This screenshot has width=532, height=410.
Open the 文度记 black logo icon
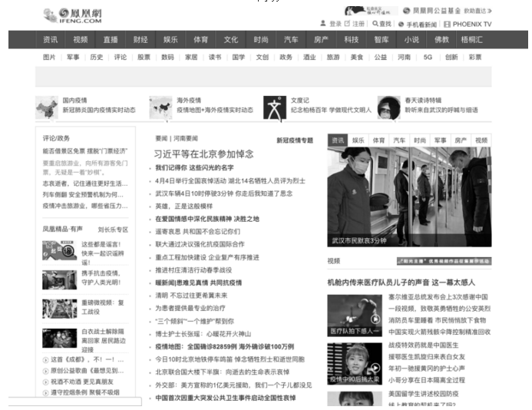275,107
